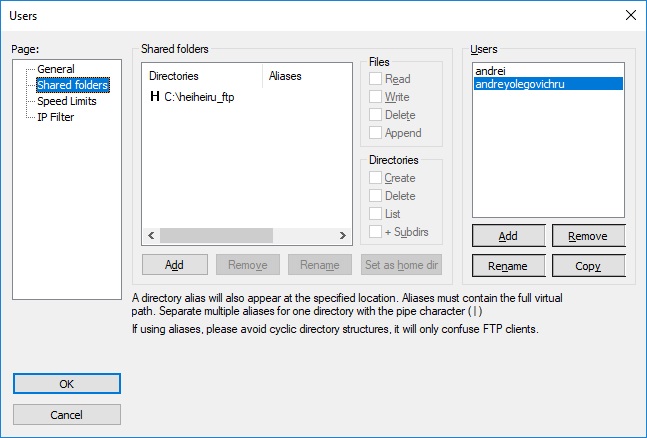Select user andreyolegovichru
This screenshot has width=647, height=438.
coord(548,84)
